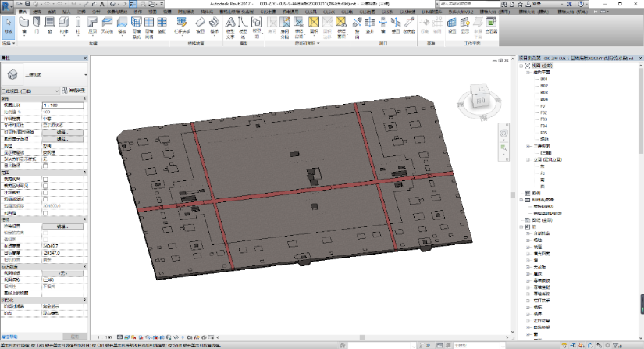Toggle Thin Lines in quick access toolbar
This screenshot has width=644, height=349.
point(133,4)
